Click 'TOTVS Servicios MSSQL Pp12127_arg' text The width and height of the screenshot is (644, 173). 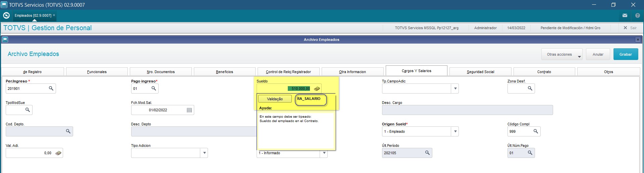pos(427,28)
